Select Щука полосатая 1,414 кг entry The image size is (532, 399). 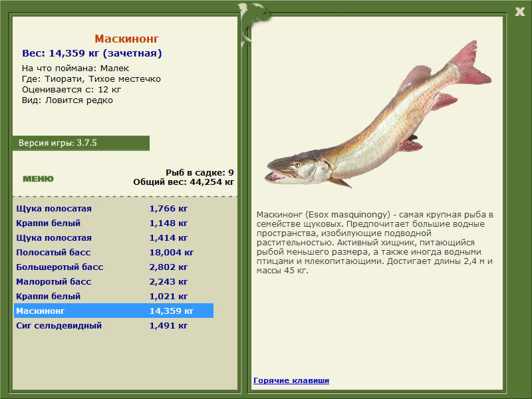tap(114, 238)
